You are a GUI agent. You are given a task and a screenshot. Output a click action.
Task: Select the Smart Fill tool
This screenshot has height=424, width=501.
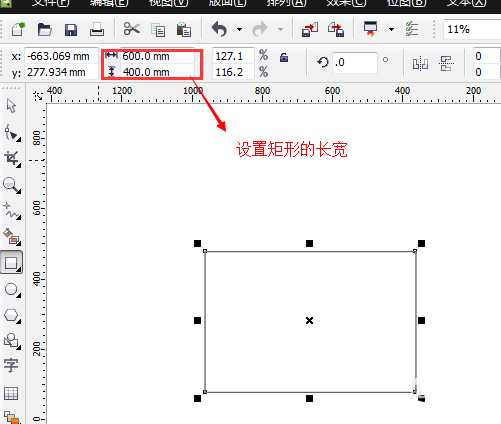12,237
